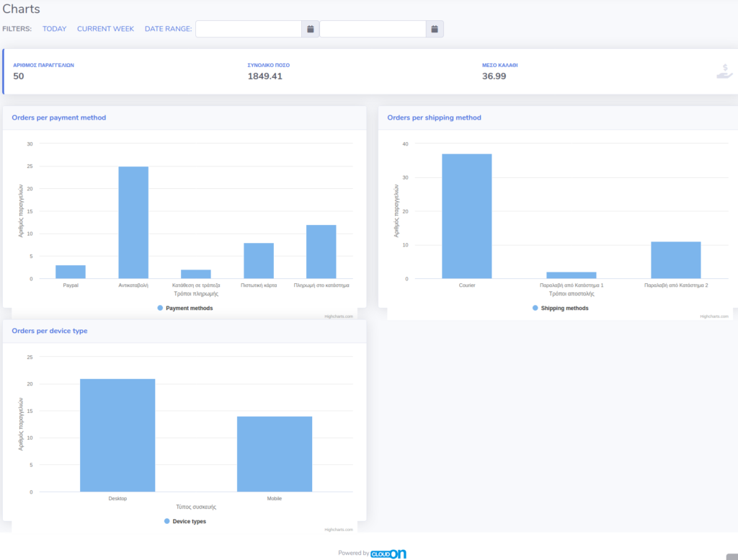
Task: Select the CURRENT WEEK filter
Action: 105,29
